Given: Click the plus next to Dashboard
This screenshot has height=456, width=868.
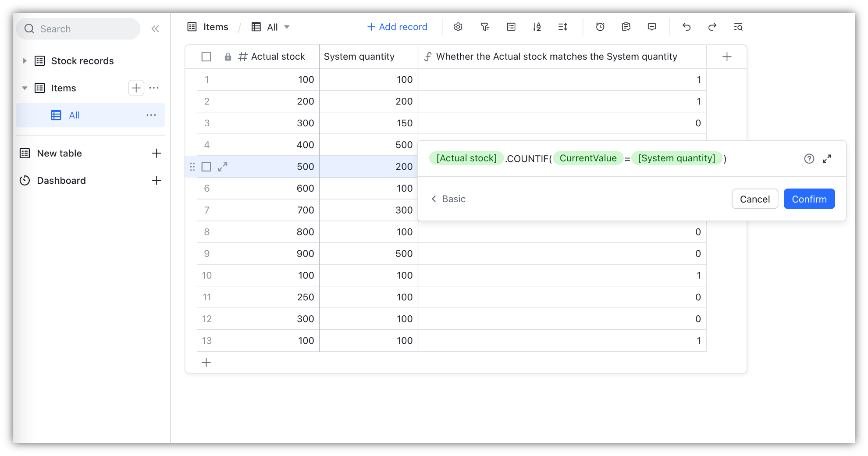Looking at the screenshot, I should (157, 181).
